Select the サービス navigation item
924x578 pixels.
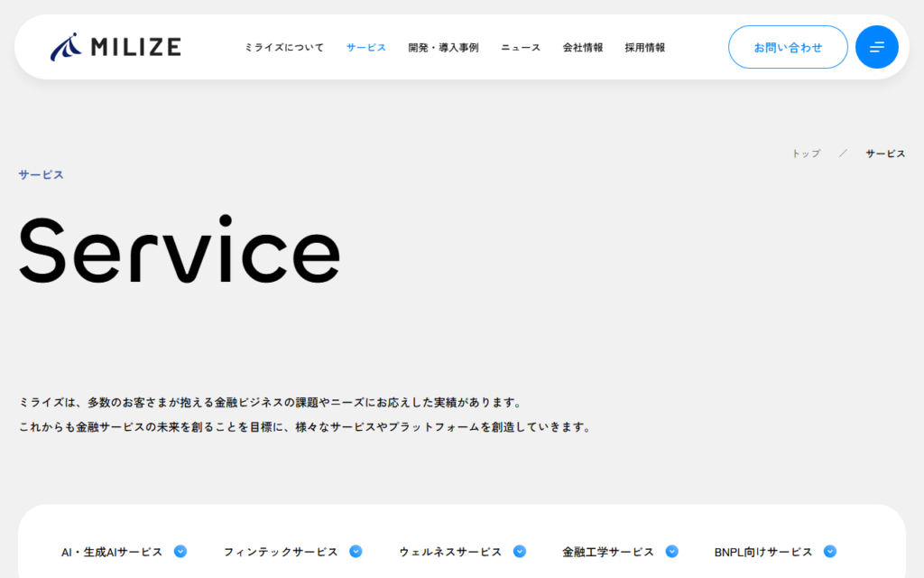365,48
